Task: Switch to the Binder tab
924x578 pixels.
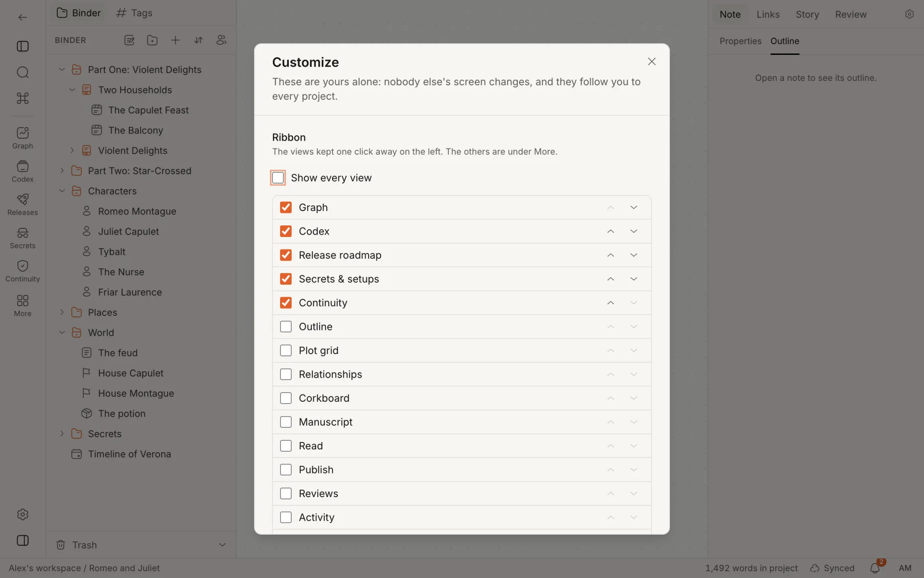Action: pos(79,13)
